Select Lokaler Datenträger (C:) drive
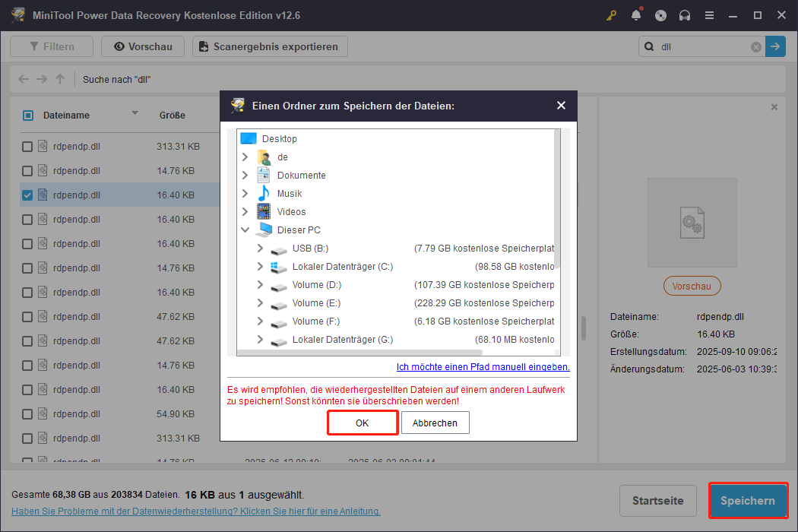798x532 pixels. pos(342,267)
